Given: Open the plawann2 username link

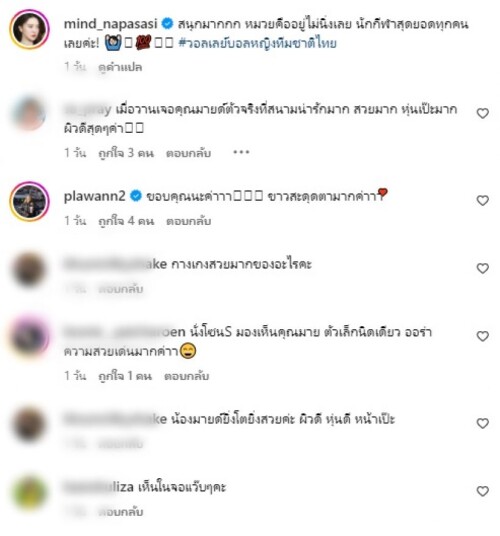Looking at the screenshot, I should coord(95,197).
